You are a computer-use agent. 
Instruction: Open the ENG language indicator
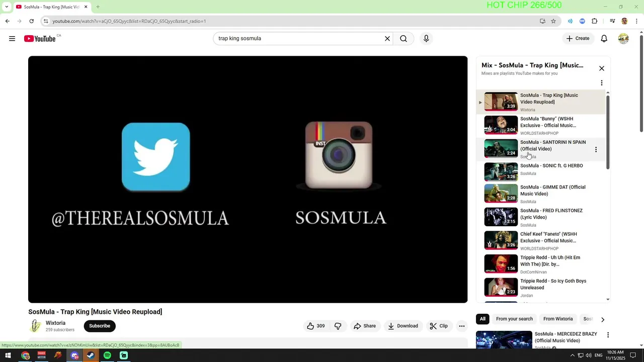598,355
